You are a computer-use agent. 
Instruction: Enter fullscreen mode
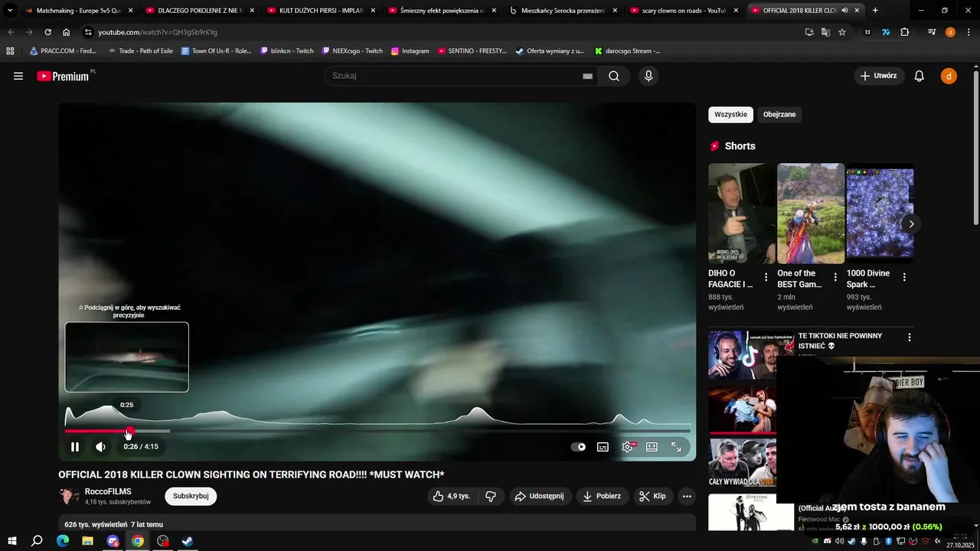(676, 447)
